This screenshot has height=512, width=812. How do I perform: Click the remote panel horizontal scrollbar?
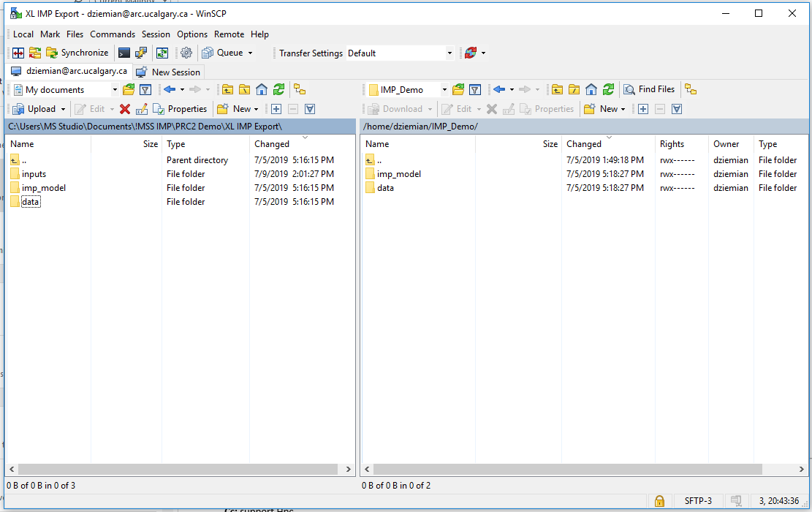pos(568,469)
